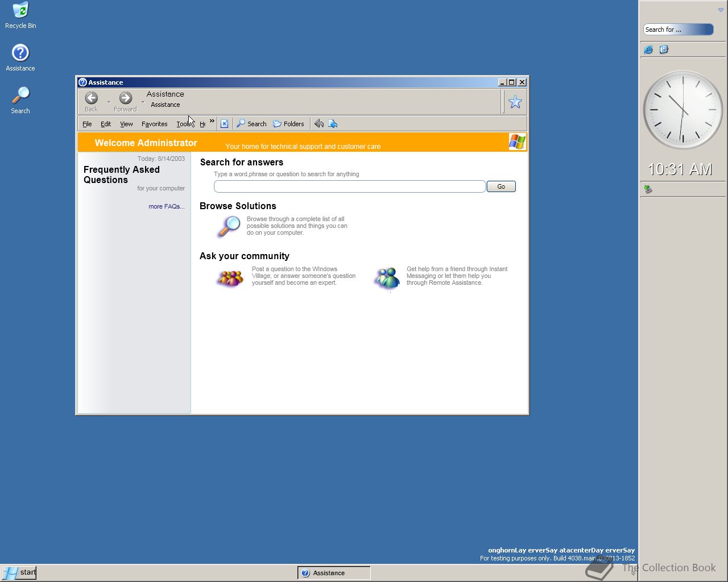728x582 pixels.
Task: Click the blue page-arrow toolbar icon
Action: tap(333, 124)
